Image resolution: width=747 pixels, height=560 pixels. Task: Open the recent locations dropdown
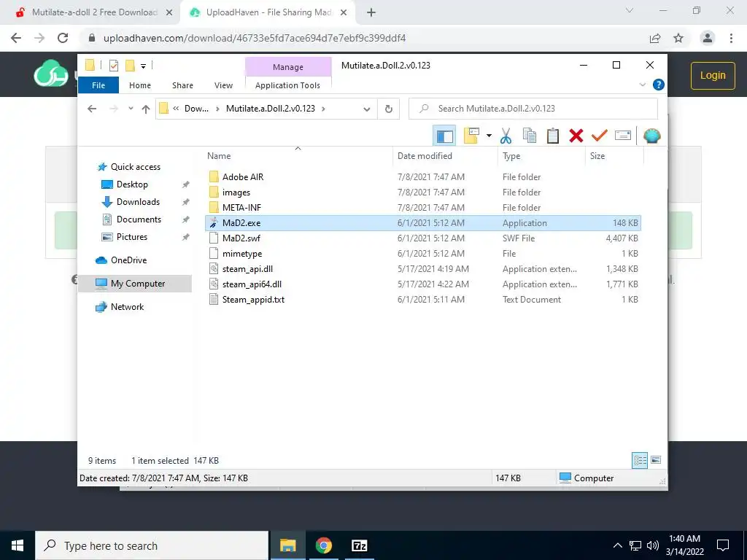(x=131, y=109)
